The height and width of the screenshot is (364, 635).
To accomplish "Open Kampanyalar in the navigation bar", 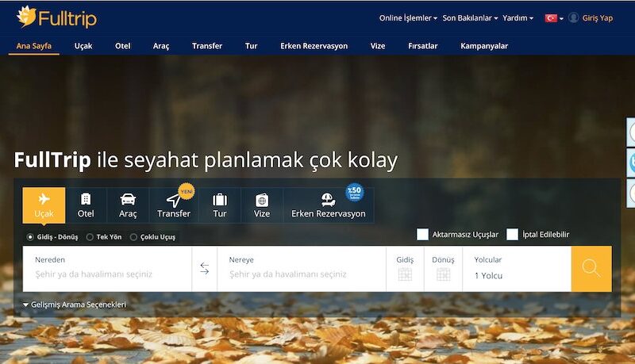I will tap(484, 46).
